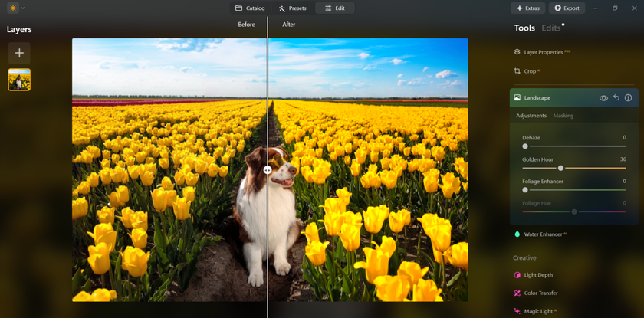This screenshot has width=644, height=318.
Task: Click the Creative section heading
Action: (x=524, y=257)
